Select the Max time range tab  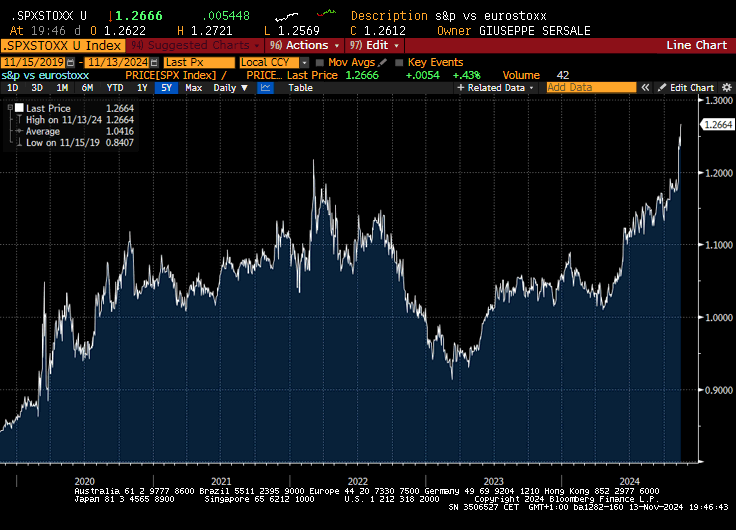(193, 88)
